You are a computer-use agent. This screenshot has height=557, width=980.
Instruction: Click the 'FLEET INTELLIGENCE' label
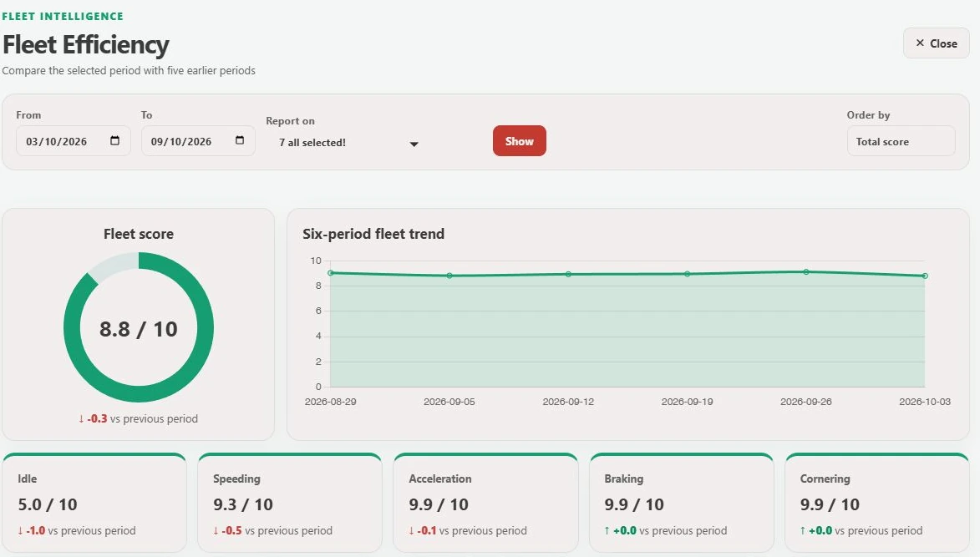63,16
